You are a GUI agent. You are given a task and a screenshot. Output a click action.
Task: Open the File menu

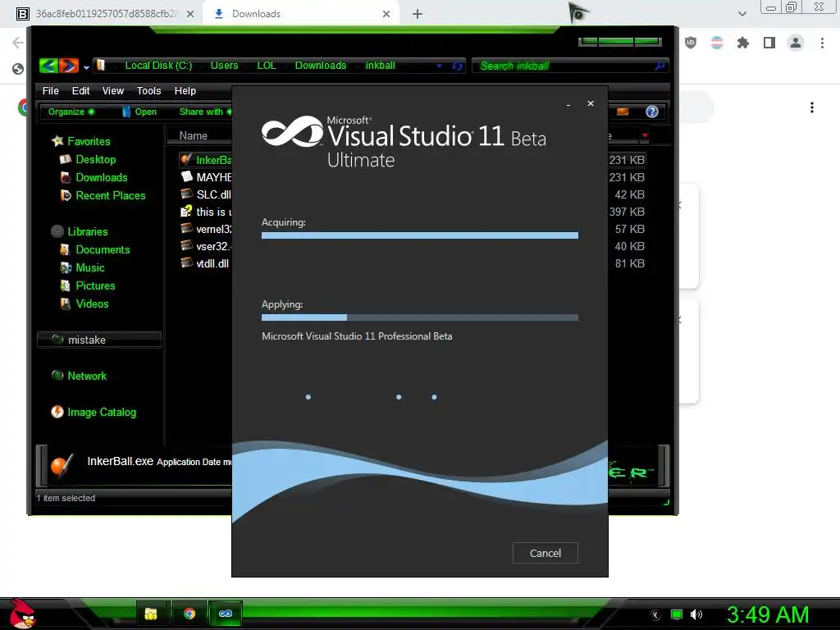[50, 90]
